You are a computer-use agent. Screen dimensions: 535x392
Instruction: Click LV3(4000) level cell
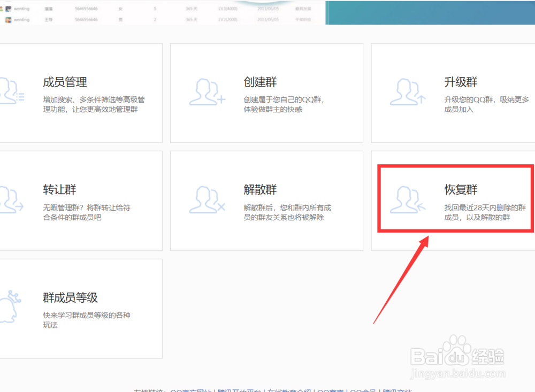point(227,9)
